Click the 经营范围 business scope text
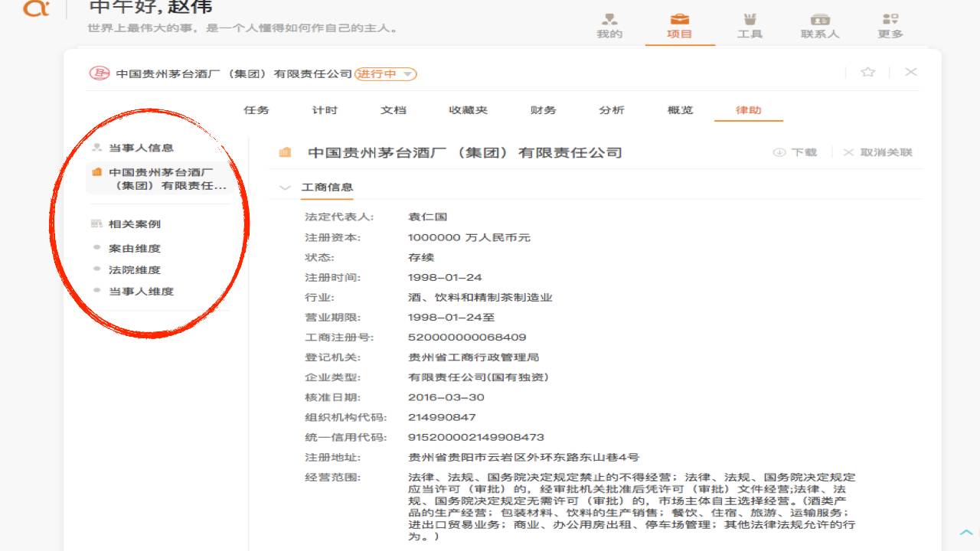This screenshot has width=980, height=551. pos(632,507)
